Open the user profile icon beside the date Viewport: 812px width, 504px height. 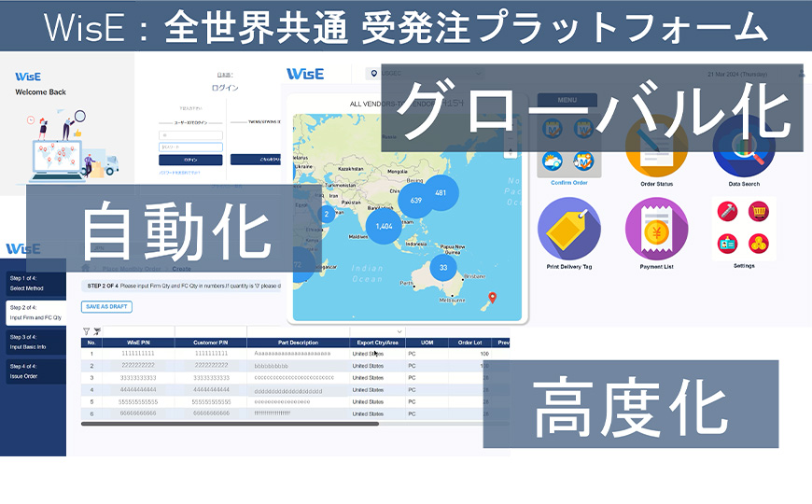pyautogui.click(x=802, y=74)
